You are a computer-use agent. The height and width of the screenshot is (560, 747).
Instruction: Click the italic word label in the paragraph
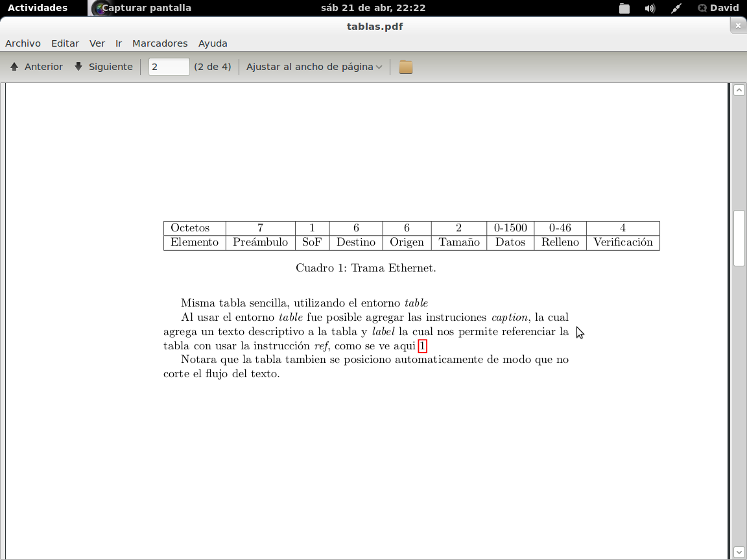click(383, 331)
